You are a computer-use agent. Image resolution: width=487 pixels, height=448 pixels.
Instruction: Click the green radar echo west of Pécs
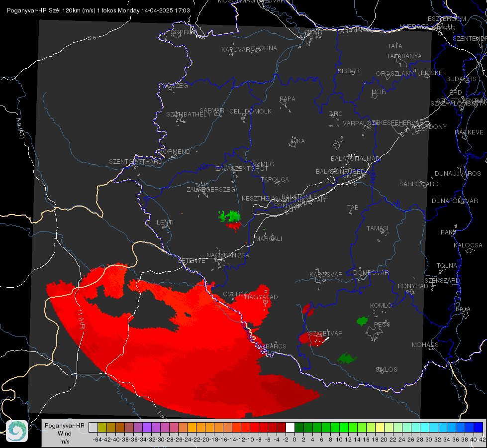362,321
